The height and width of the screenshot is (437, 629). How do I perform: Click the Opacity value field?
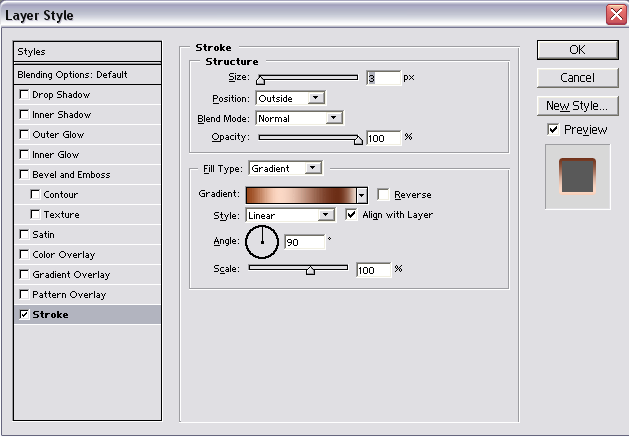point(383,138)
